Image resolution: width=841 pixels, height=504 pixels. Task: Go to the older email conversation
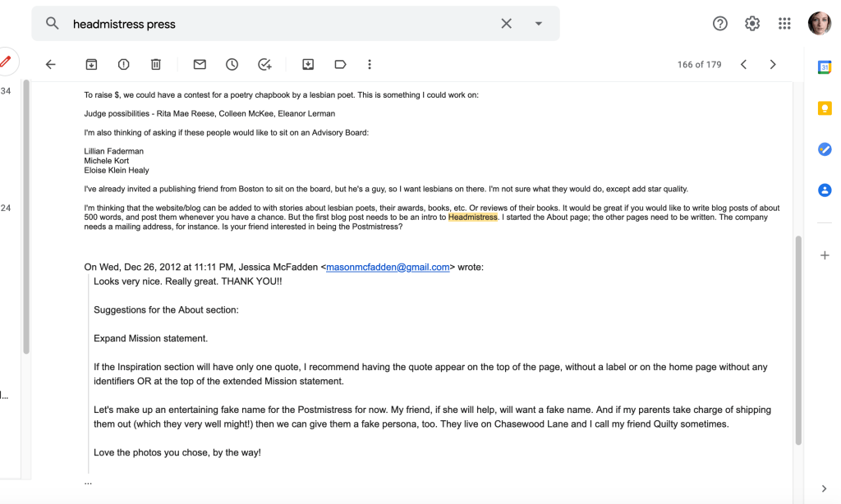click(x=773, y=64)
